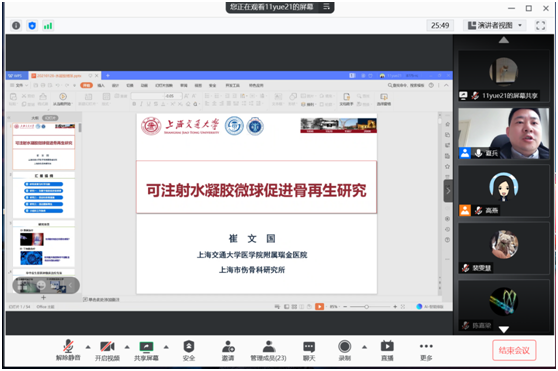Select the speaking participant's video thumbnail
Screen dimensions: 558x371
coord(504,133)
